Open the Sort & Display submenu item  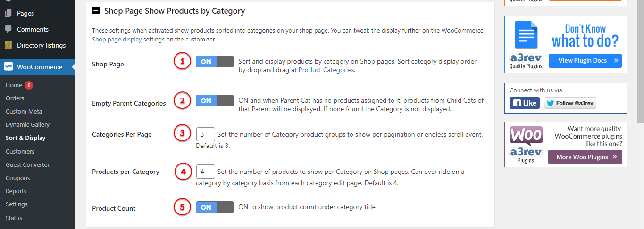[25, 138]
